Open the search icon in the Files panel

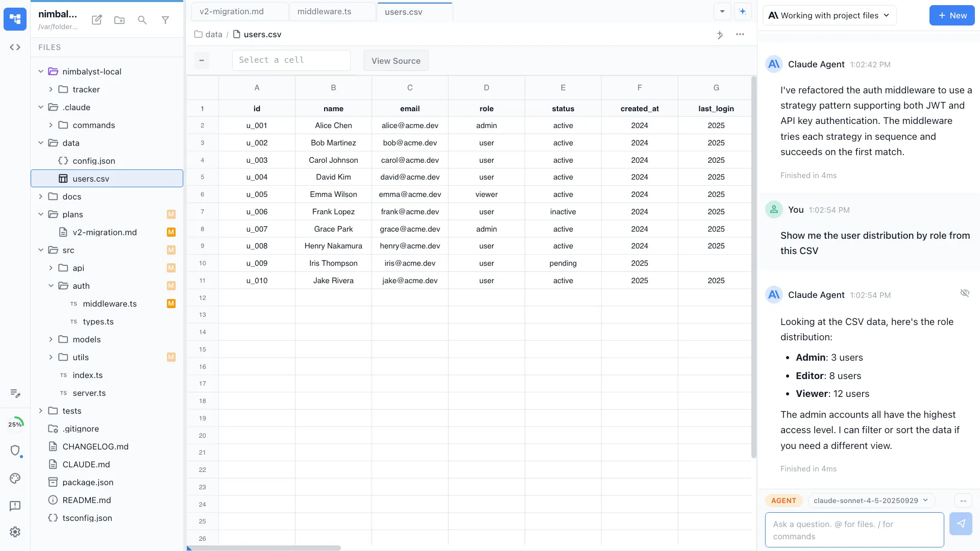click(142, 20)
